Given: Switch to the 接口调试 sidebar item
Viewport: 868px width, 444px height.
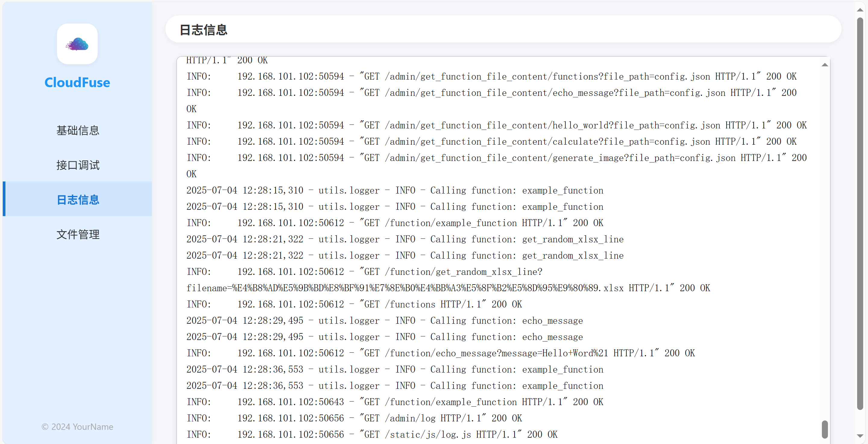Looking at the screenshot, I should [x=78, y=165].
